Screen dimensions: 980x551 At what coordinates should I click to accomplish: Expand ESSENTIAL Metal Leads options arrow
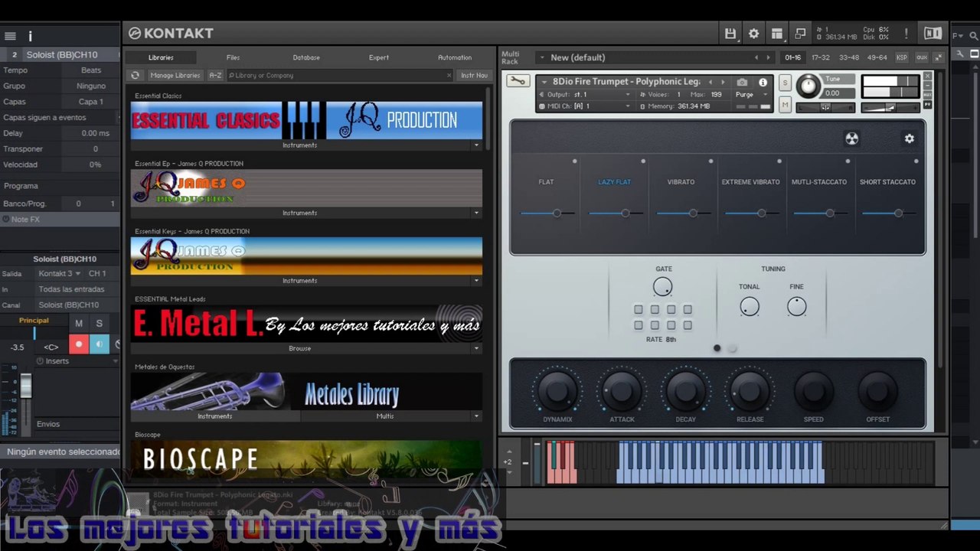pos(476,348)
